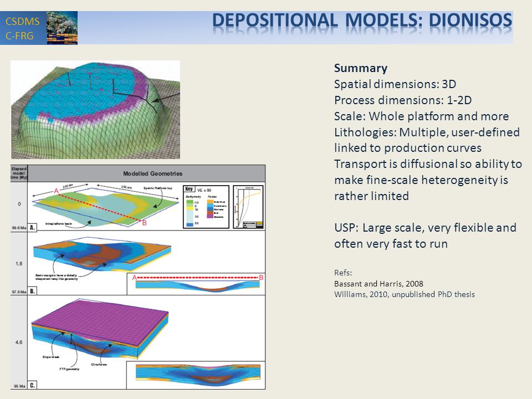Select the line 'often very fast to run'
Screen dimensions: 532x399
tap(391, 244)
